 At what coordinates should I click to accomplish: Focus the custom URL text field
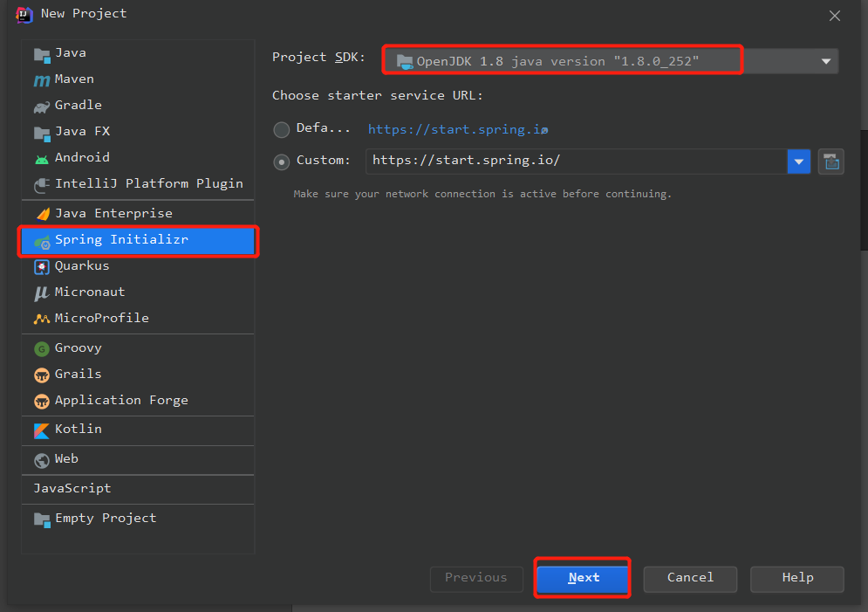point(577,162)
